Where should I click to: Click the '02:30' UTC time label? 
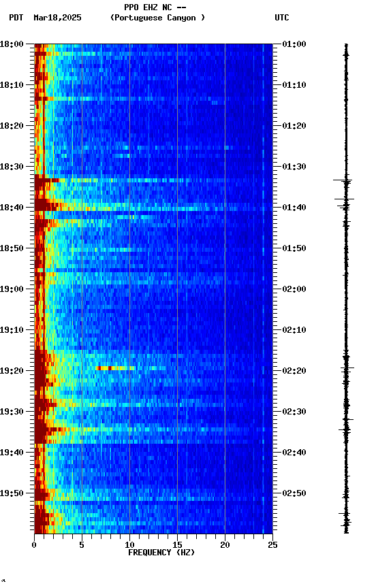click(x=294, y=412)
